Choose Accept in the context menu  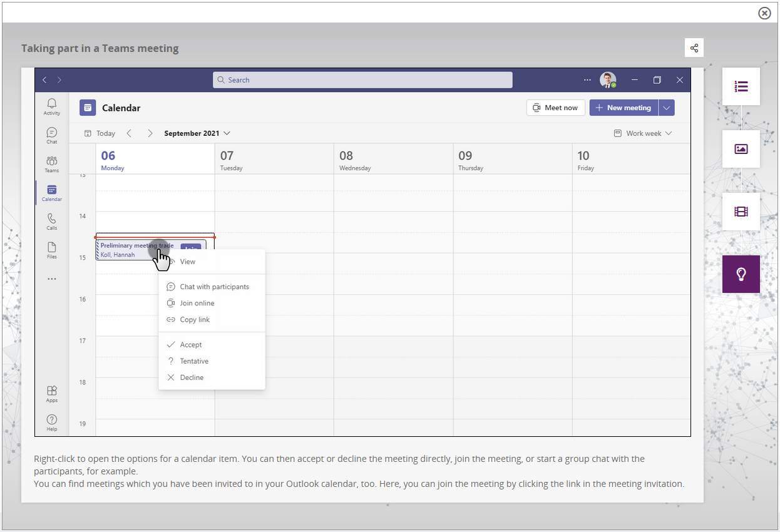pos(212,344)
